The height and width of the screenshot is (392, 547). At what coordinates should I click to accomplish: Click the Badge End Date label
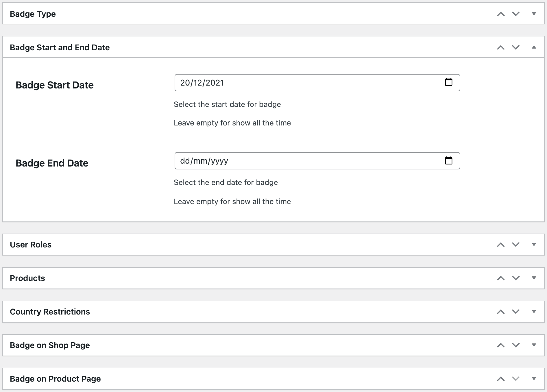[x=52, y=163]
